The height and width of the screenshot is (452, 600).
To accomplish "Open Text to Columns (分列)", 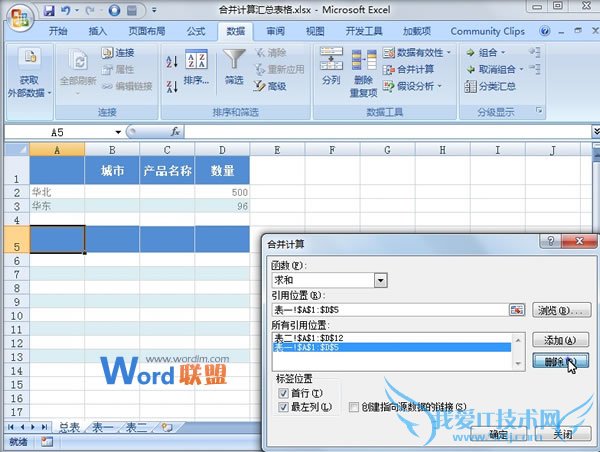I will [x=331, y=67].
